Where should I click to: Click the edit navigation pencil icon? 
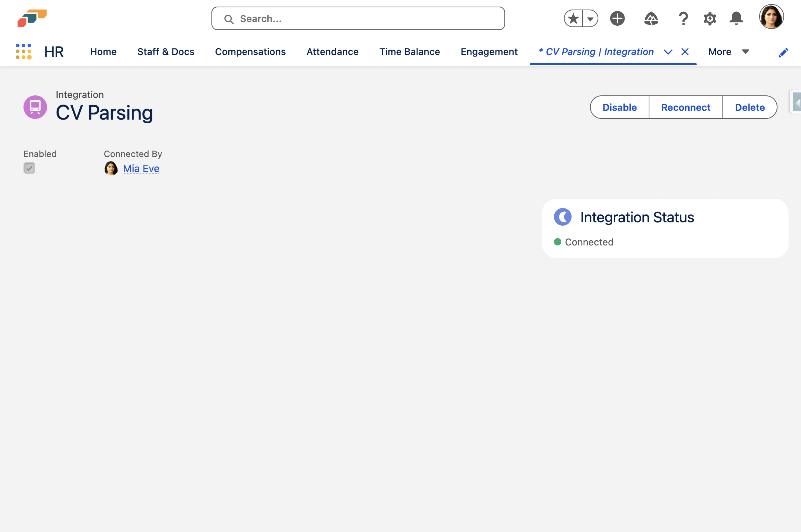pyautogui.click(x=783, y=53)
